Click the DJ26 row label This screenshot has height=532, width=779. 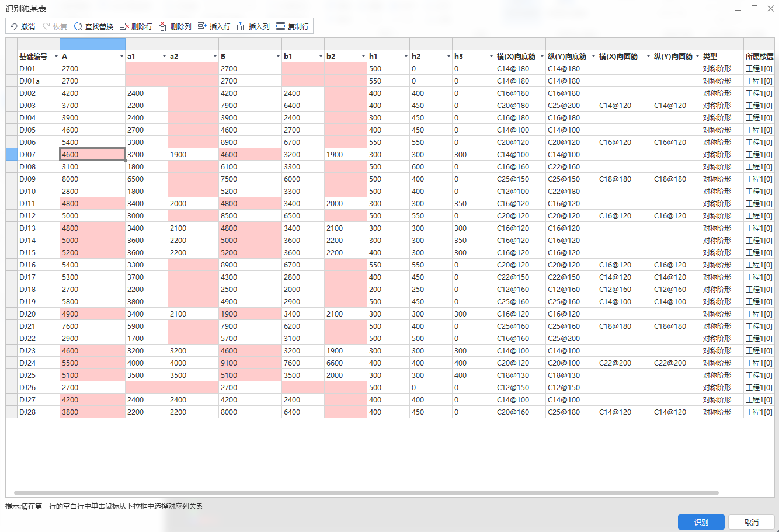pyautogui.click(x=39, y=388)
